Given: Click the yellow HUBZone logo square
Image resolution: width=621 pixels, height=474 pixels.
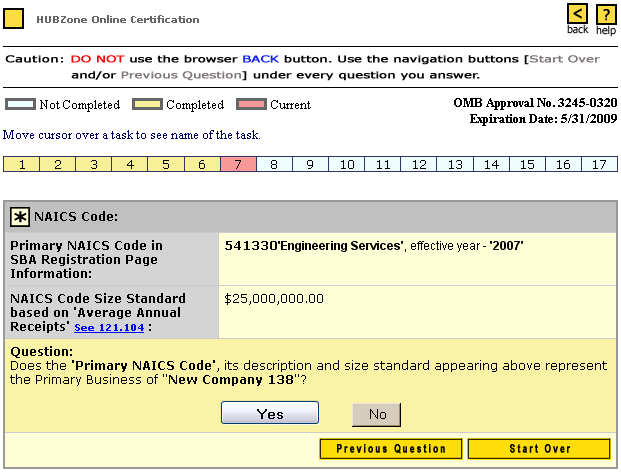Looking at the screenshot, I should (x=13, y=19).
